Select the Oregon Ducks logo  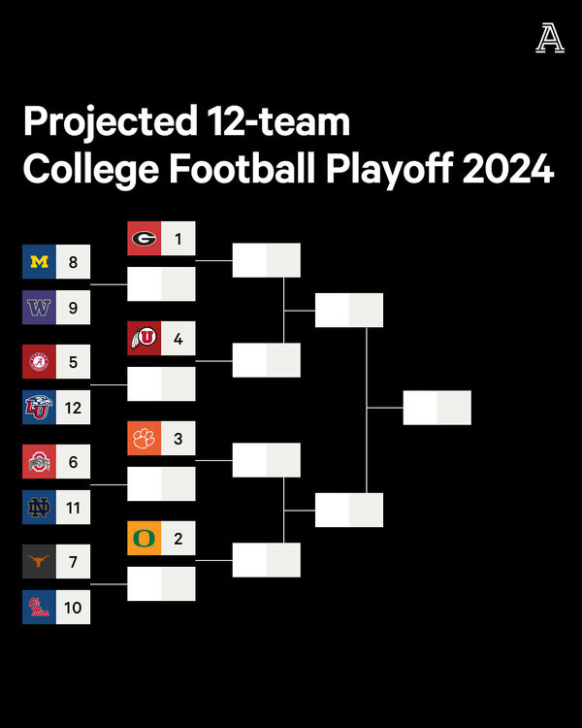pyautogui.click(x=145, y=539)
